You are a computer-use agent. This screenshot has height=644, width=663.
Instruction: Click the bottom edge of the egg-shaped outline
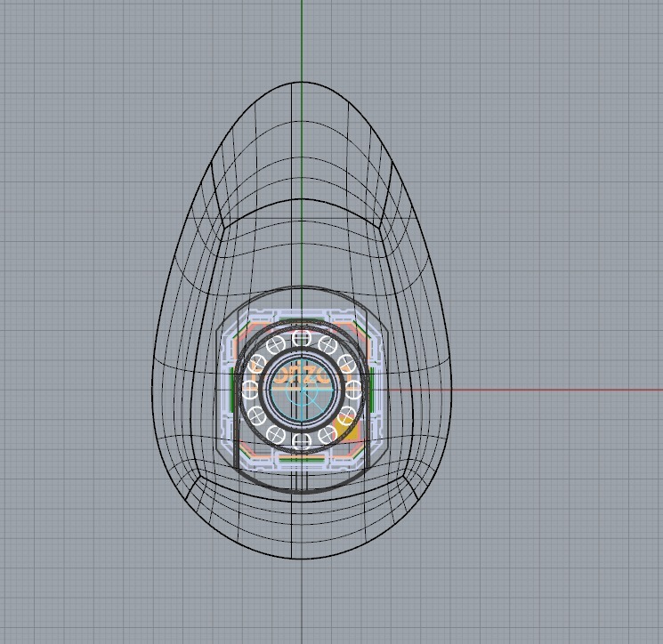[302, 560]
